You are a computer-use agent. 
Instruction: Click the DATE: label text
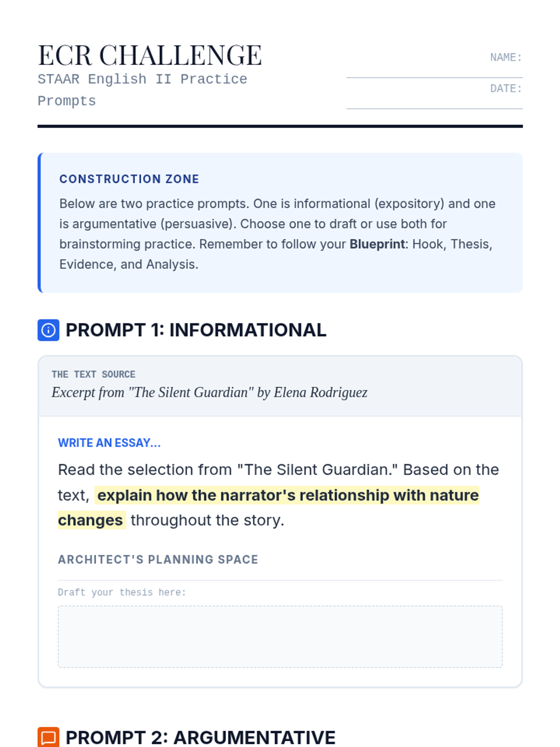(x=506, y=89)
